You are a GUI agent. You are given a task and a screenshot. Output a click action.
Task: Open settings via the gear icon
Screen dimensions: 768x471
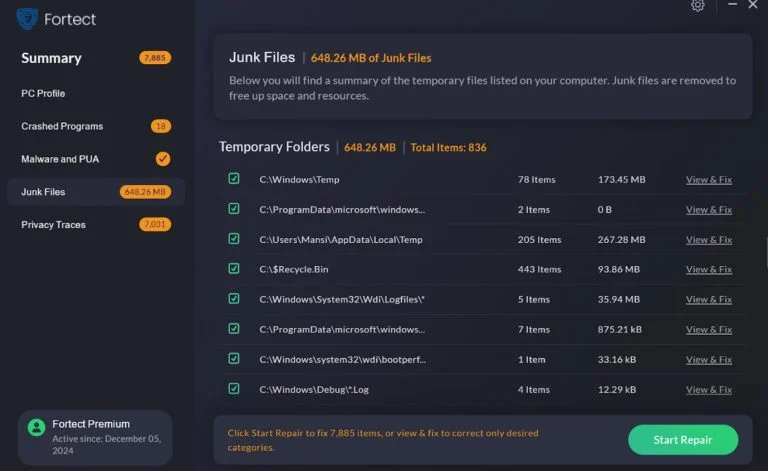point(698,5)
